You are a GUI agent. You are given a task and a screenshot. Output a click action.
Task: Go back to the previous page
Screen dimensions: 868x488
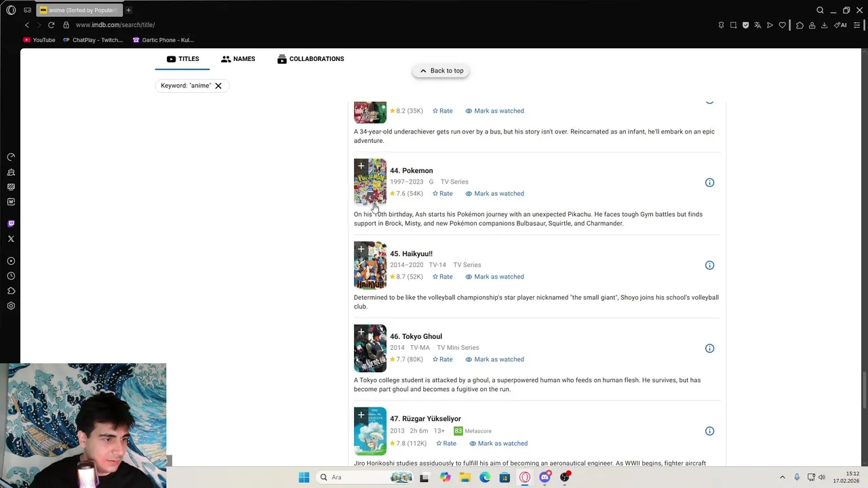pos(27,25)
